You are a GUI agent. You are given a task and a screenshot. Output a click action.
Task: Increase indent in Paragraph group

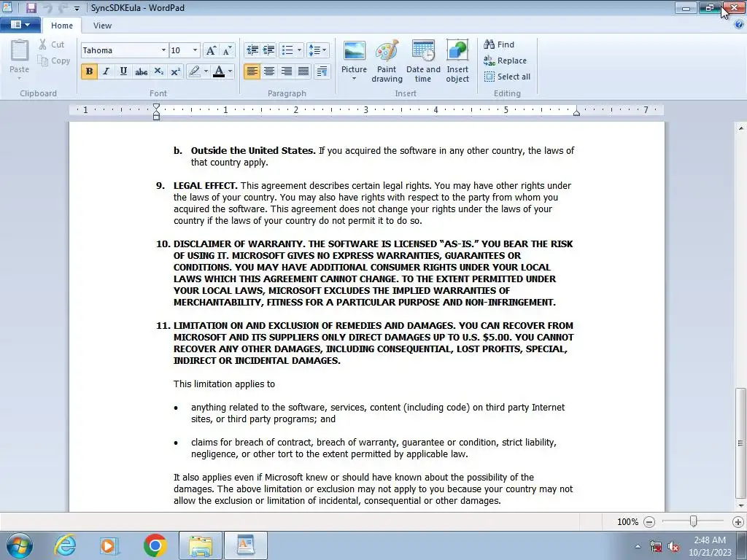268,50
